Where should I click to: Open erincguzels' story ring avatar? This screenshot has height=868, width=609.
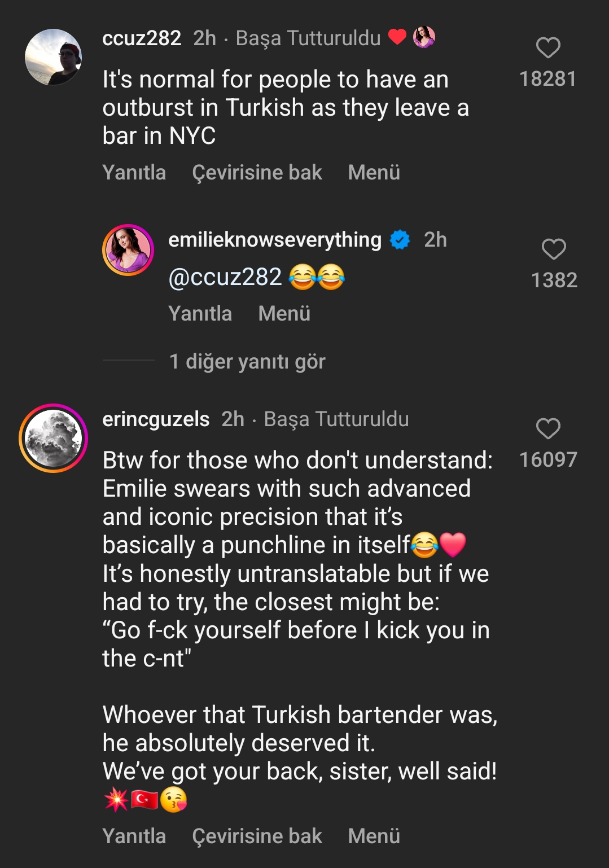tap(54, 438)
